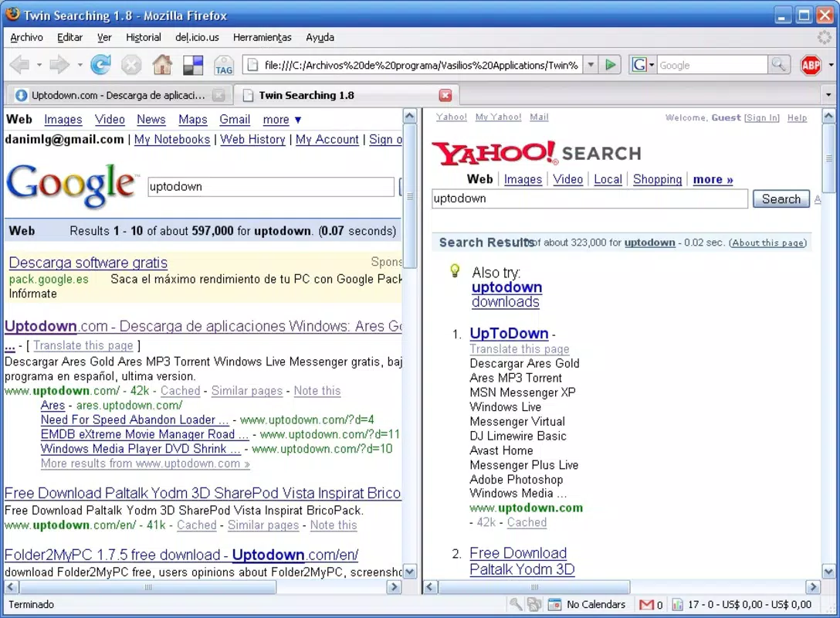Click Yahoo Local link
This screenshot has height=618, width=840.
[x=608, y=179]
